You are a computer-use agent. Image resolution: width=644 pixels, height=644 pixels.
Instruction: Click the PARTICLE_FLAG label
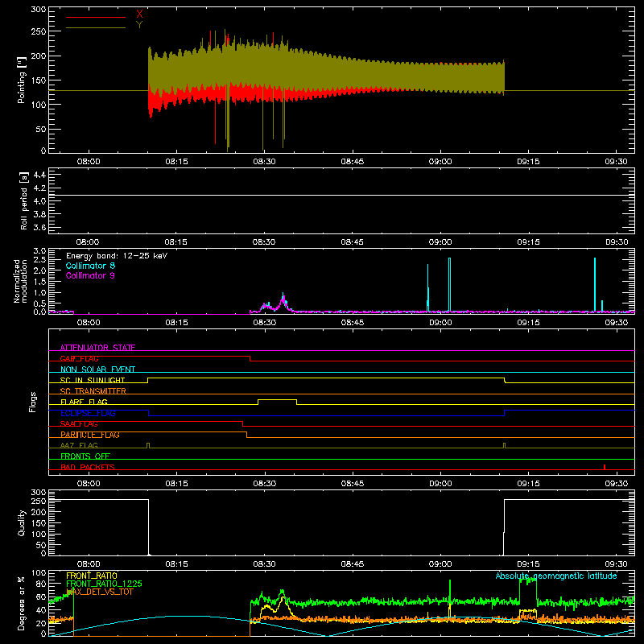tap(90, 435)
